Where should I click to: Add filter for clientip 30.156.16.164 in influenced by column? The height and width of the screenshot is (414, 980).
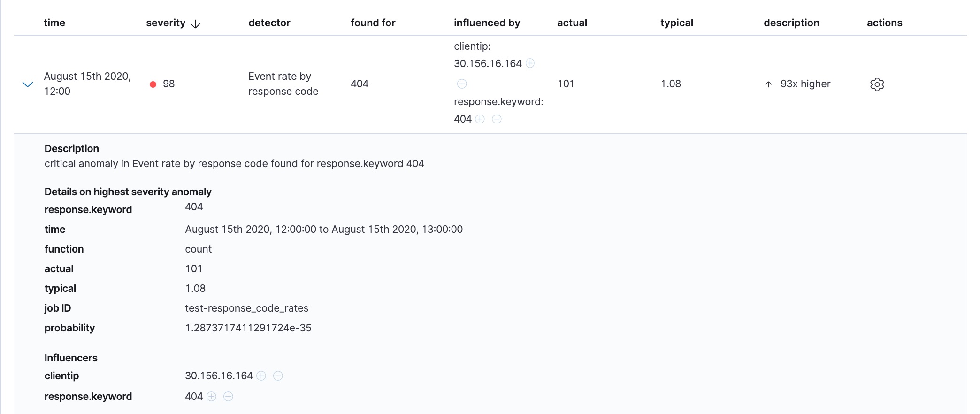point(530,63)
